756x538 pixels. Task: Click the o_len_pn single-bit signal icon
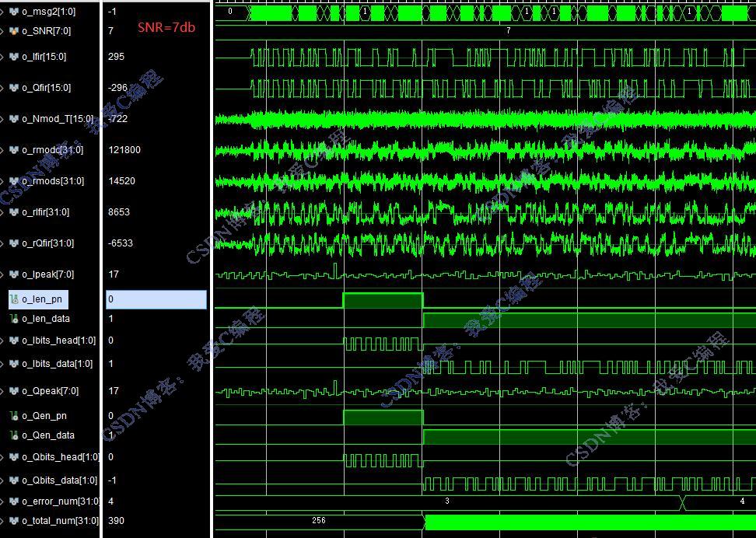(x=14, y=299)
